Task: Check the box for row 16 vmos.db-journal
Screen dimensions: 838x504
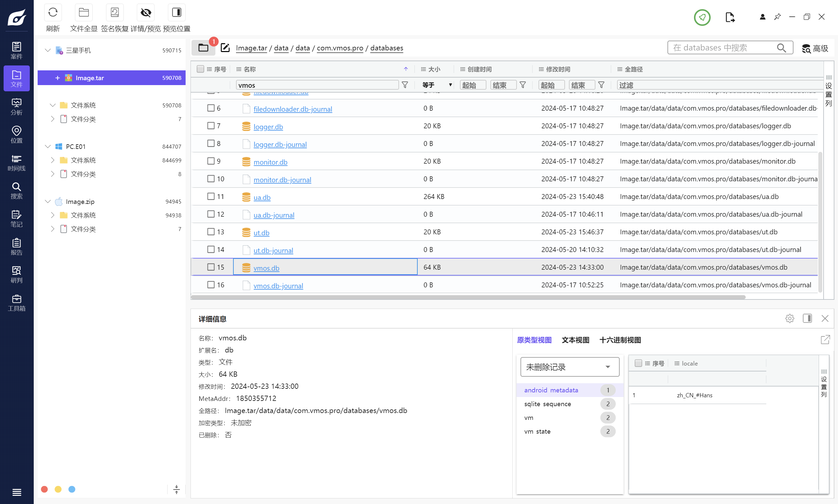Action: 211,285
